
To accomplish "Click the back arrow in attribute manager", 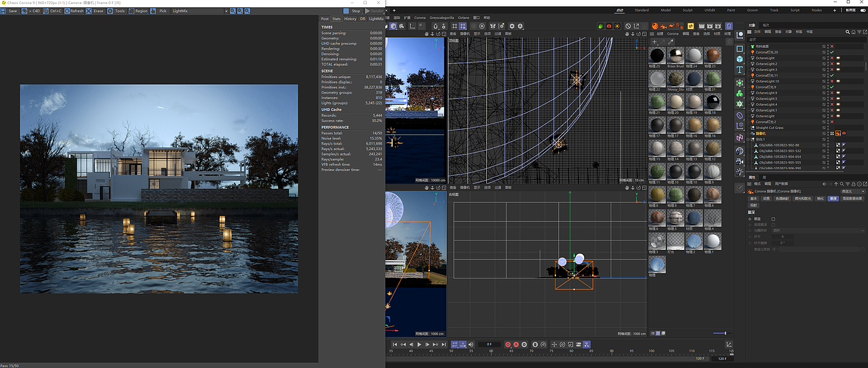I will click(824, 184).
